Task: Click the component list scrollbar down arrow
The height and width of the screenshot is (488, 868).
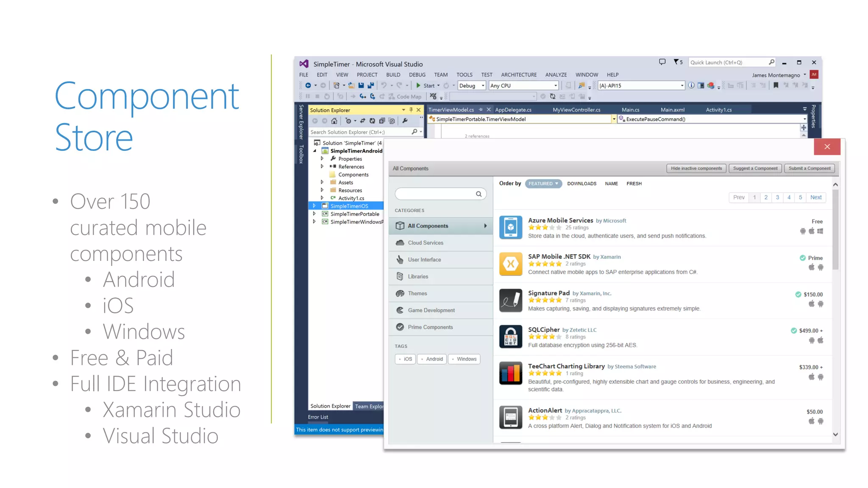Action: [835, 435]
